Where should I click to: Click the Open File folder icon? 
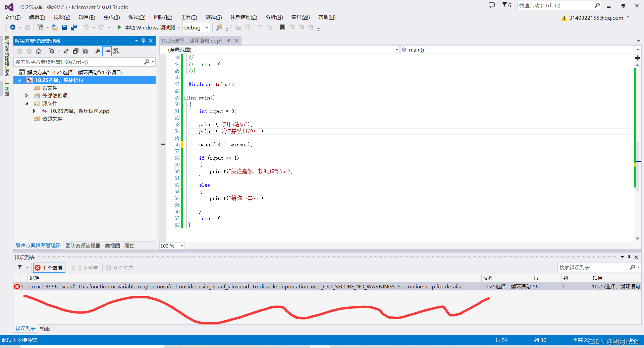55,27
